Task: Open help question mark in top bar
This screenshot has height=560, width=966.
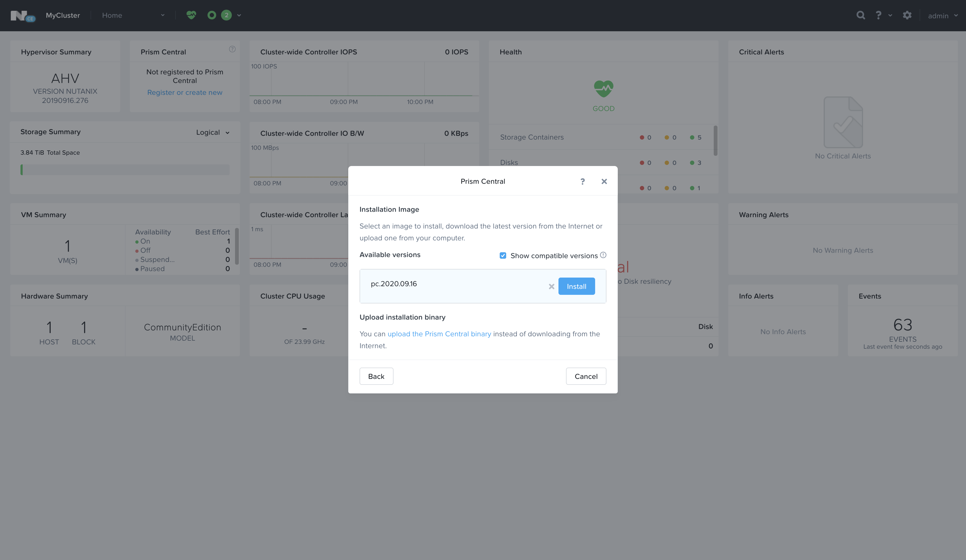Action: point(878,15)
